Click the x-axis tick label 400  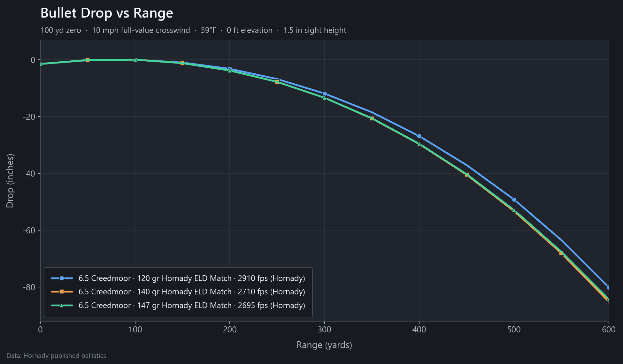[x=419, y=330]
